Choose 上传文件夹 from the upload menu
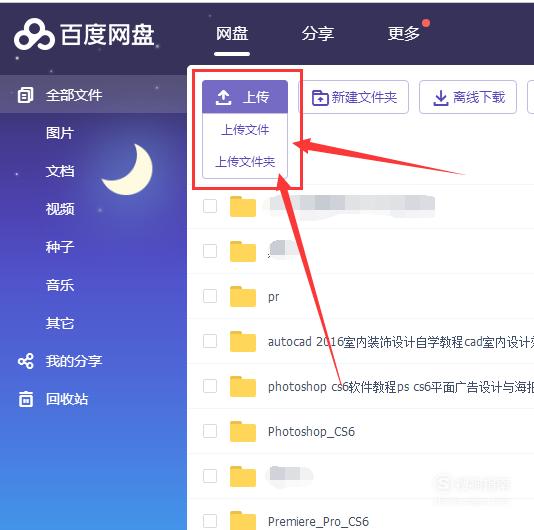The image size is (534, 530). point(245,161)
